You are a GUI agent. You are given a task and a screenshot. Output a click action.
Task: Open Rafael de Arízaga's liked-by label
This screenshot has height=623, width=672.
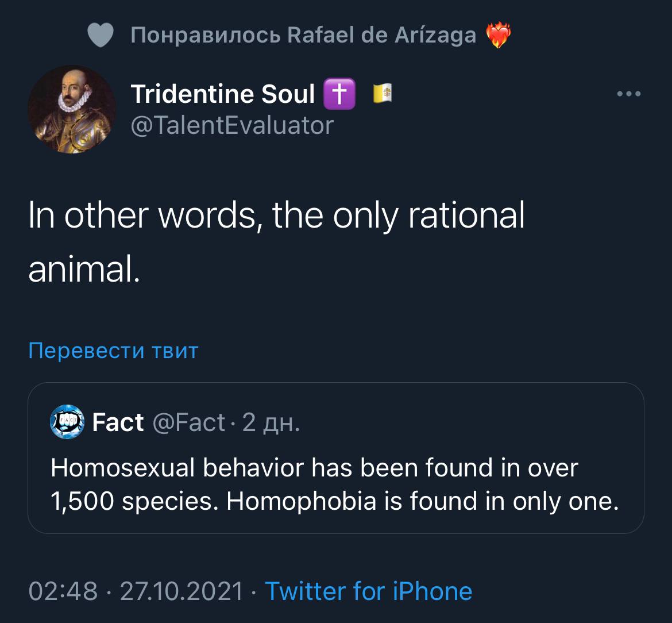click(303, 36)
